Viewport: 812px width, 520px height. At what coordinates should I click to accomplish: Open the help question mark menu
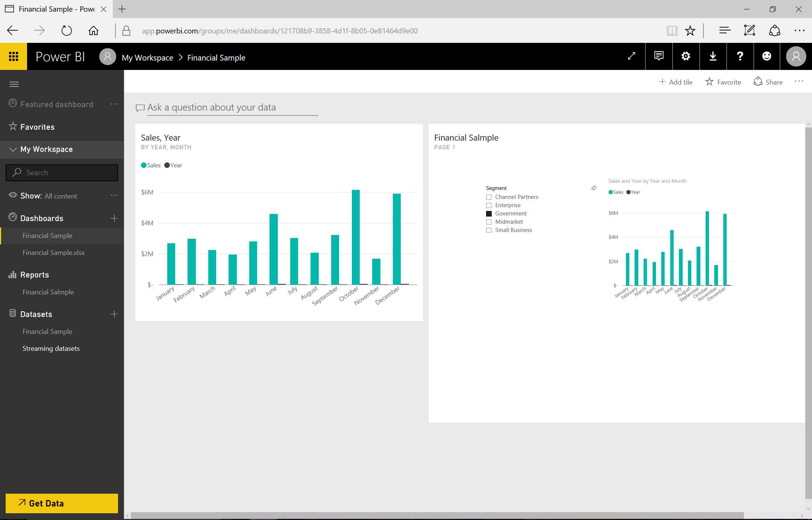coord(740,56)
